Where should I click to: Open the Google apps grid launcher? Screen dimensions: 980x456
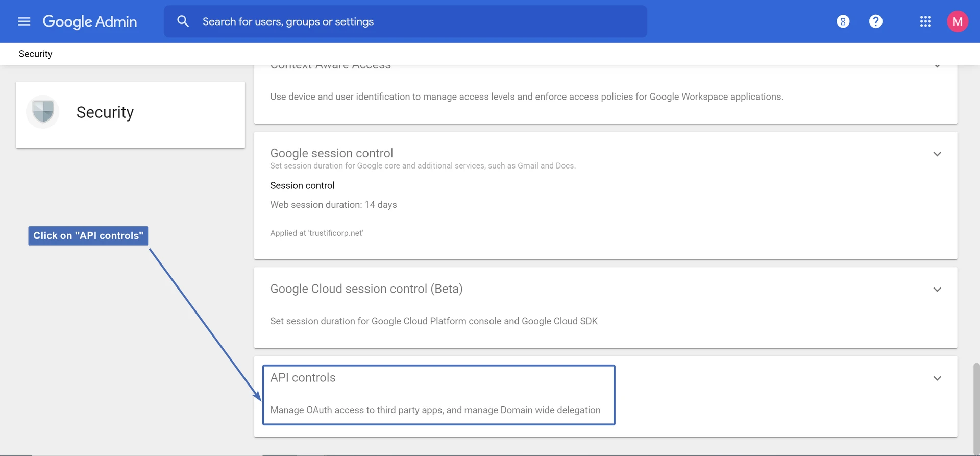925,21
